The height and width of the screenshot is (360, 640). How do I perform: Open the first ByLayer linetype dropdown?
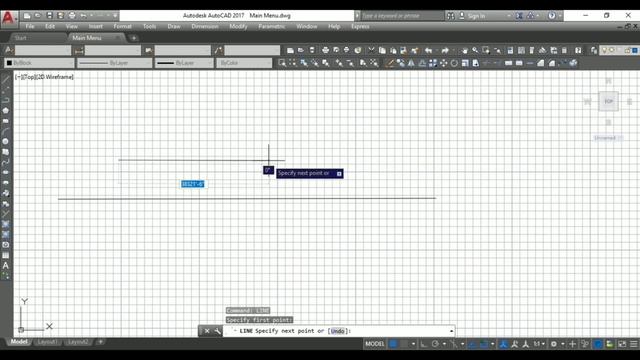114,63
